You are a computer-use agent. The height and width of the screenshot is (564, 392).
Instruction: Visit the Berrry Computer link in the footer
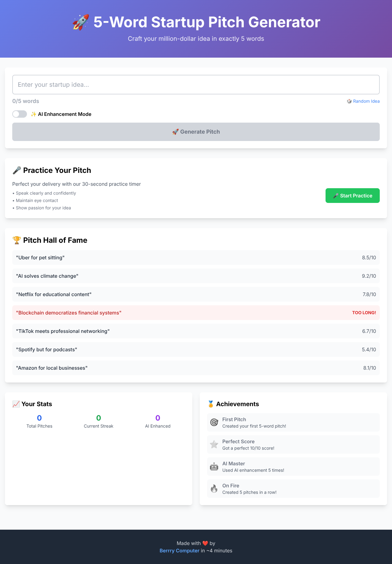click(x=179, y=551)
